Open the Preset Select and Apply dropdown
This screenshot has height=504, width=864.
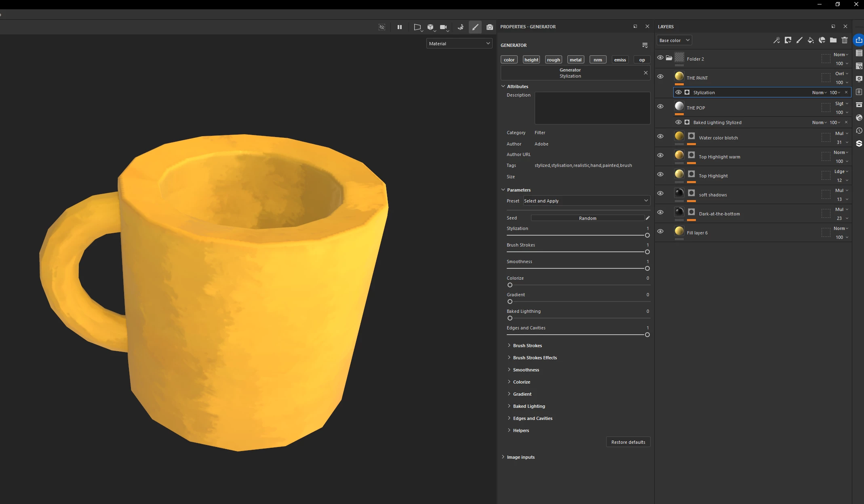586,201
